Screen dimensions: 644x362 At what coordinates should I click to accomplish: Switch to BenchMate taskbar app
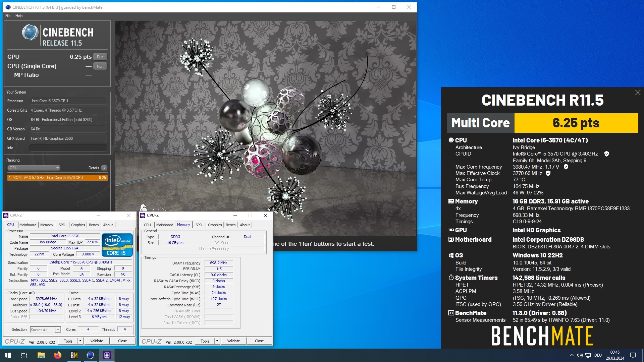tap(74, 355)
